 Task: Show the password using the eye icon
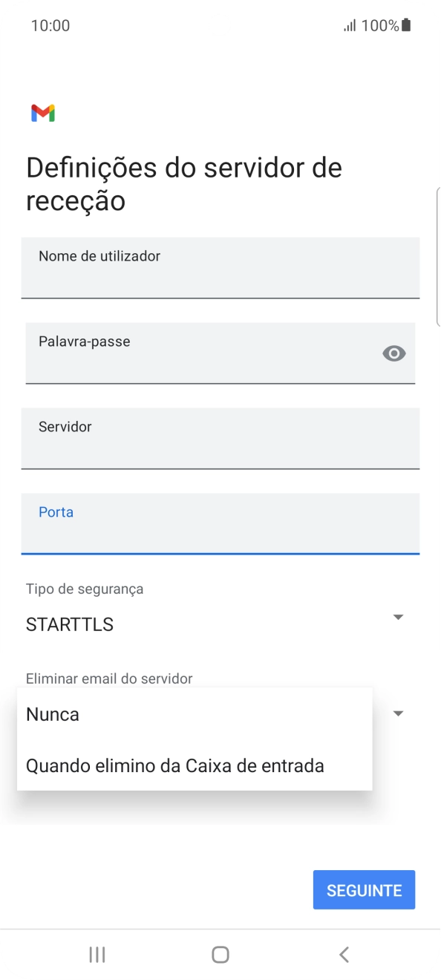[393, 353]
